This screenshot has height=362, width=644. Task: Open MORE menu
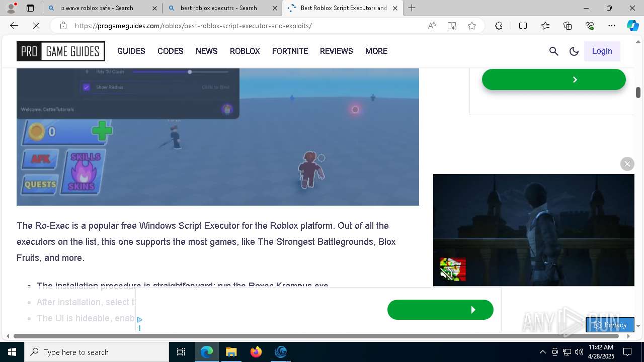(376, 51)
